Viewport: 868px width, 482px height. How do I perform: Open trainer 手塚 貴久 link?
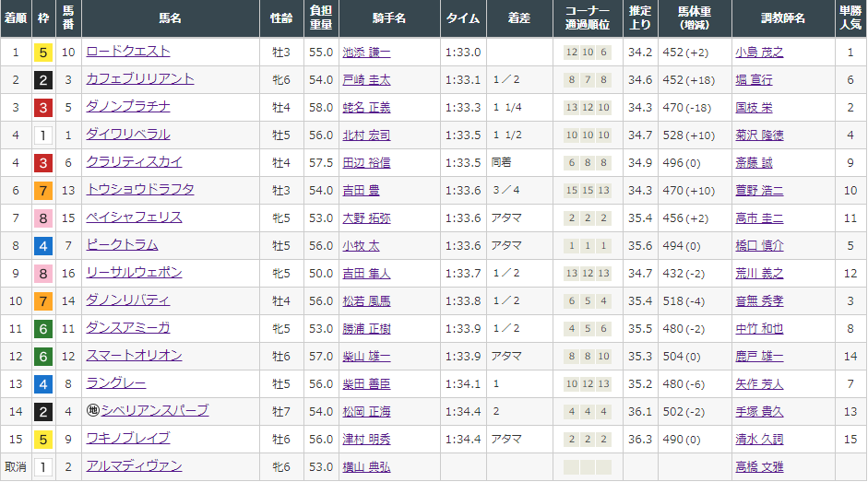759,412
